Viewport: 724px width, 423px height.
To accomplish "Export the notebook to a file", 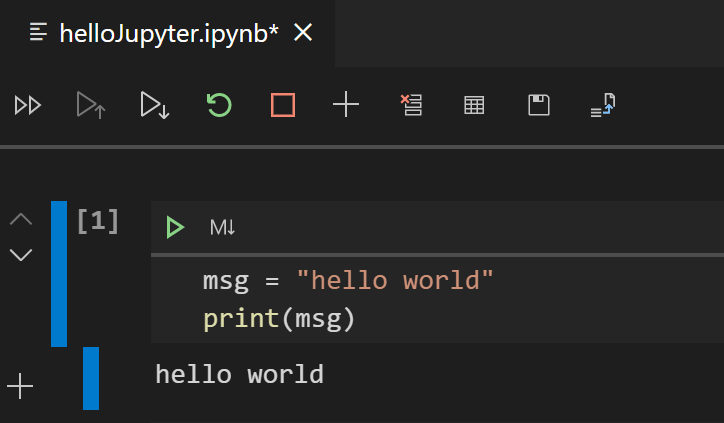I will 602,105.
